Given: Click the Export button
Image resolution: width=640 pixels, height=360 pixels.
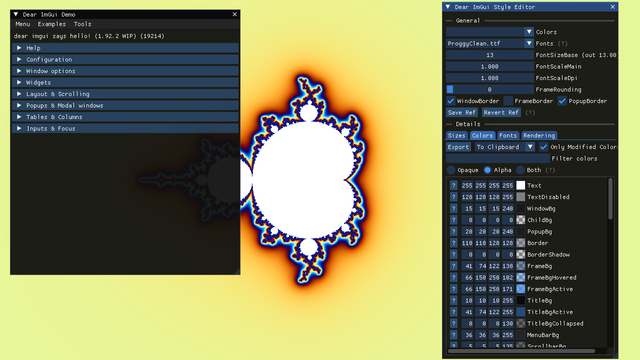Looking at the screenshot, I should [x=458, y=147].
